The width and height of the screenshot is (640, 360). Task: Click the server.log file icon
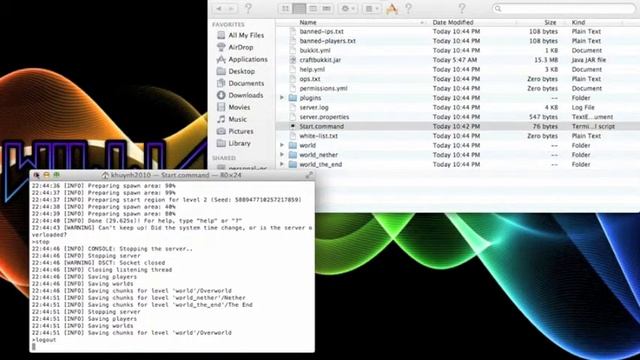[x=293, y=107]
